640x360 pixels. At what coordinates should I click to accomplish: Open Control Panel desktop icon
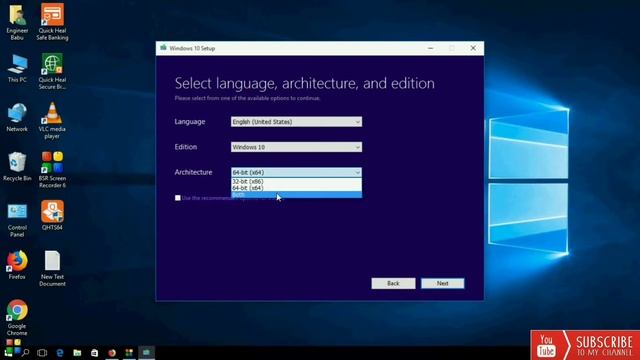tap(17, 220)
